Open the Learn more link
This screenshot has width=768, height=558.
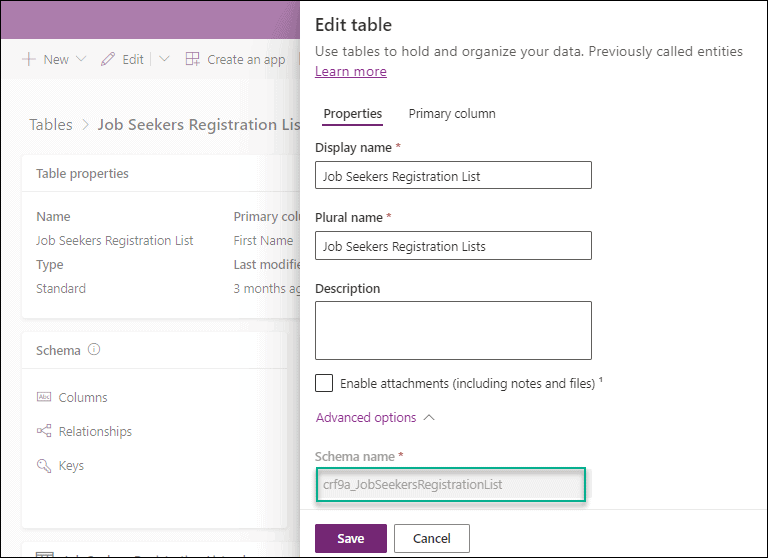point(351,72)
